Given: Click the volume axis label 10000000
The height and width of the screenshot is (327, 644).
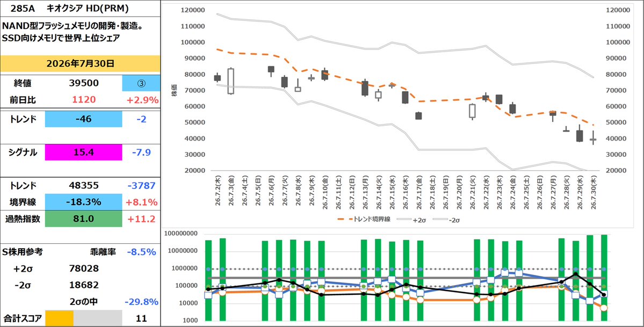Looking at the screenshot, I should tap(183, 251).
